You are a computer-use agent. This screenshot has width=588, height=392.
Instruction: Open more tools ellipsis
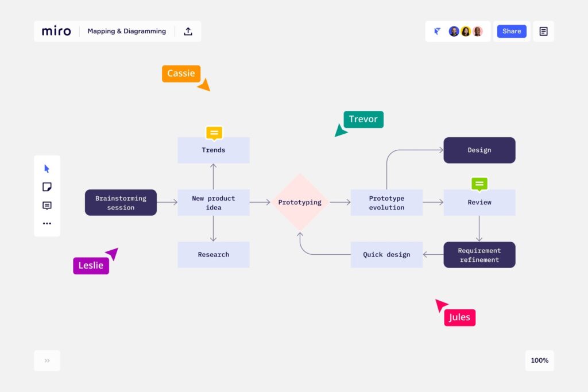[47, 223]
